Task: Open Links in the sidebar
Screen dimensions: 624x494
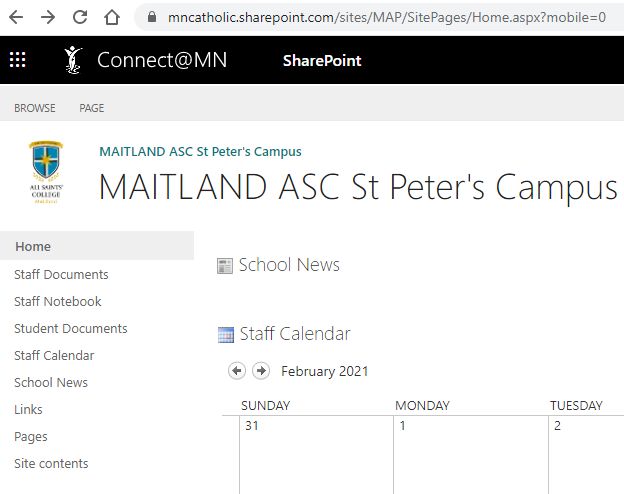Action: point(28,410)
